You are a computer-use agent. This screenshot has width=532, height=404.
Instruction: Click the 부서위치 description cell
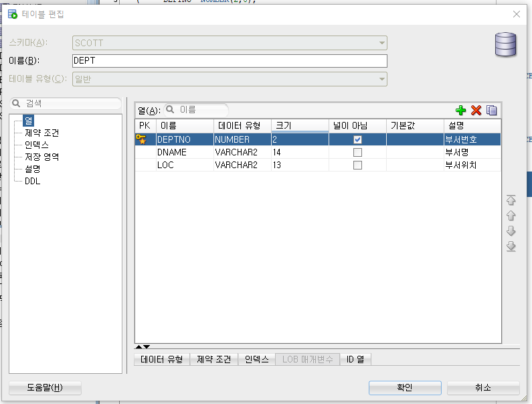coord(472,165)
